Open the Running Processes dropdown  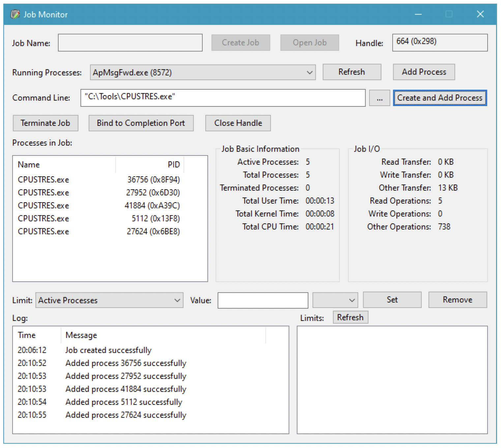[x=203, y=72]
